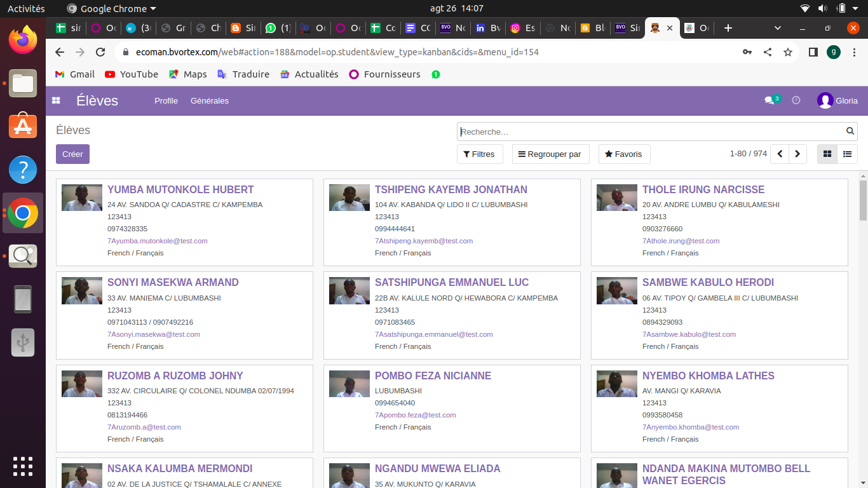Go to previous page of students
Image resolution: width=868 pixels, height=488 pixels.
pos(780,154)
